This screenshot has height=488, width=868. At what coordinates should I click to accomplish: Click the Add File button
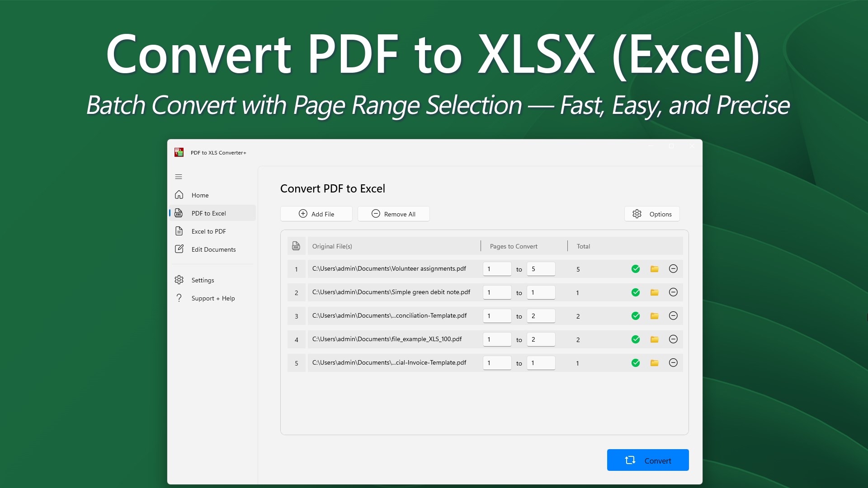316,214
